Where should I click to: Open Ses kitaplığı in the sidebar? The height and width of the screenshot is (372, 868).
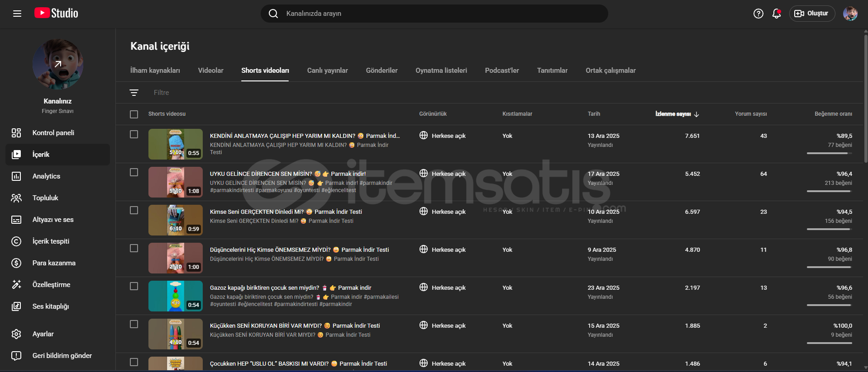(50, 306)
